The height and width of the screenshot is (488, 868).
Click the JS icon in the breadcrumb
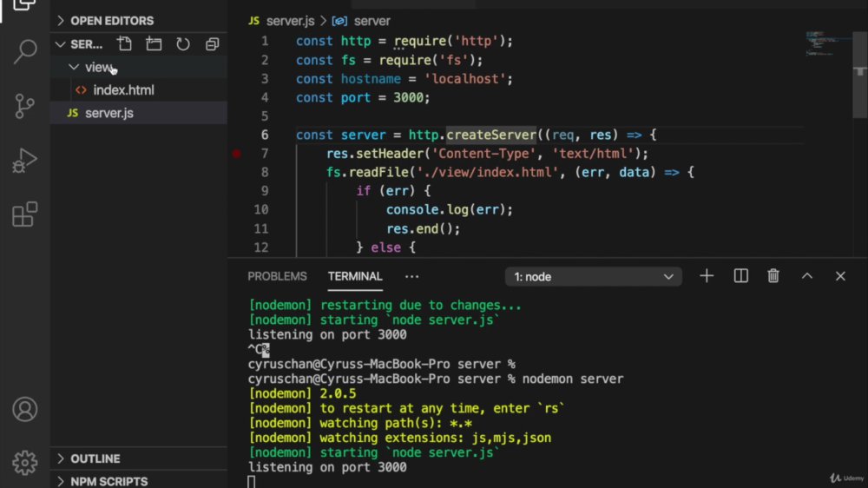(x=253, y=21)
